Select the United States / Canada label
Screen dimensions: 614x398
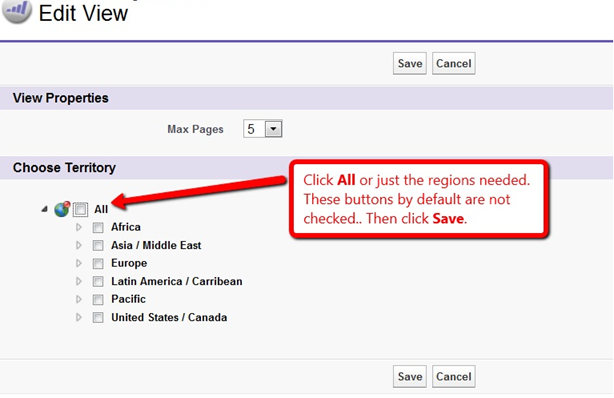click(169, 317)
